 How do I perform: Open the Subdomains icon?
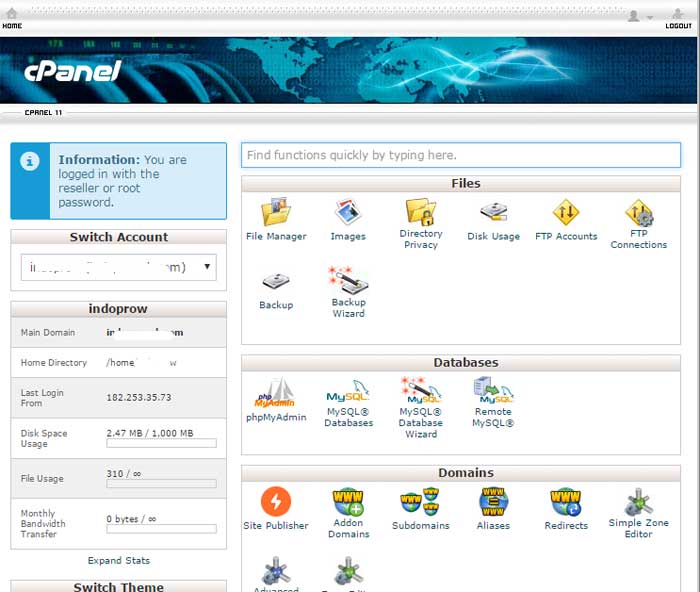click(421, 501)
